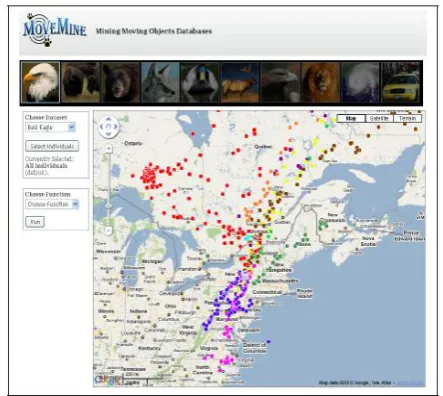Click the map zoom slider handle
Viewport: 443px width, 396px height.
pos(109,206)
